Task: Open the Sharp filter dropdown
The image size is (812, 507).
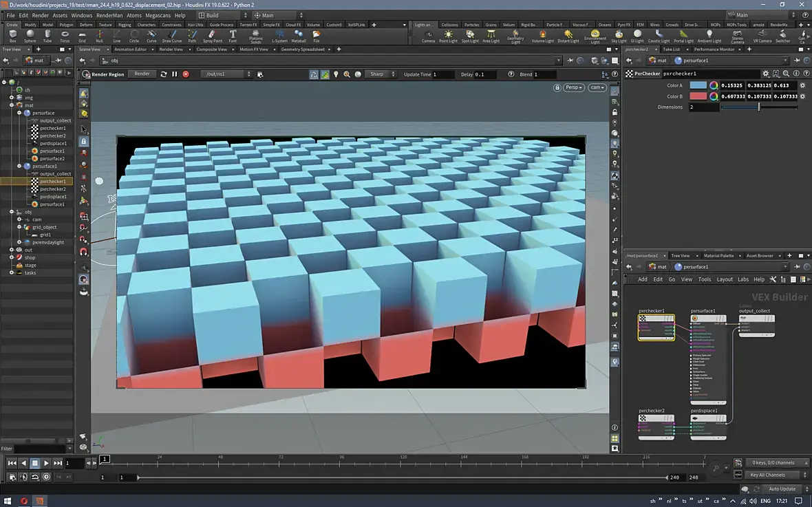Action: coord(381,74)
